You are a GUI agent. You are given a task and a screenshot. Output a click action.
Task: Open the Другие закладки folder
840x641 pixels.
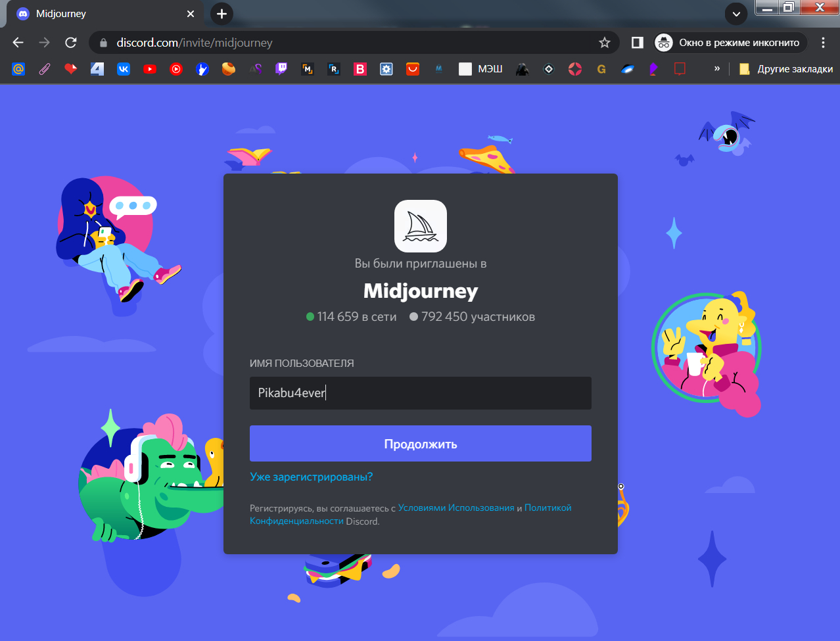pyautogui.click(x=785, y=68)
